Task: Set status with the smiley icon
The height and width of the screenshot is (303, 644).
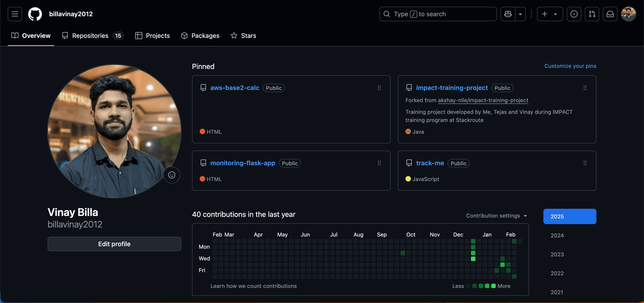Action: [x=171, y=175]
